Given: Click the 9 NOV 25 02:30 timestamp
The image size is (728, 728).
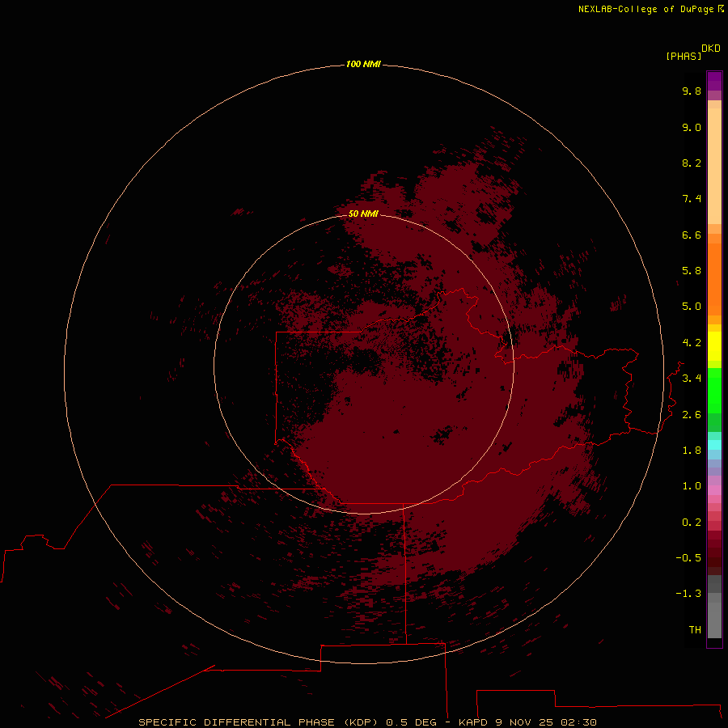Looking at the screenshot, I should 545,722.
